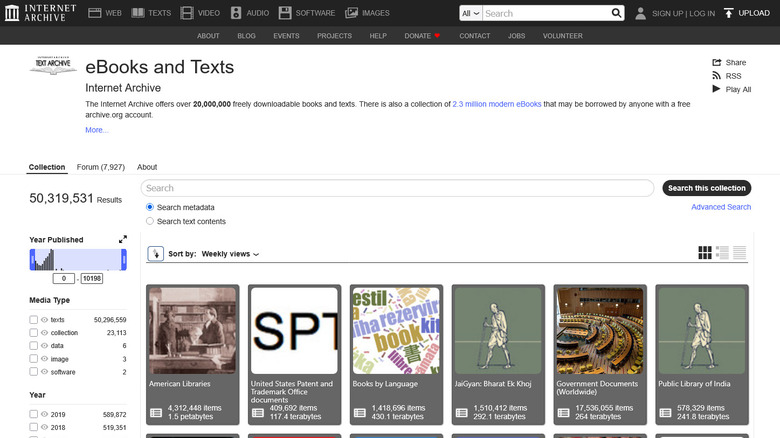Show only texts using eye icon
This screenshot has width=780, height=438.
tap(44, 320)
